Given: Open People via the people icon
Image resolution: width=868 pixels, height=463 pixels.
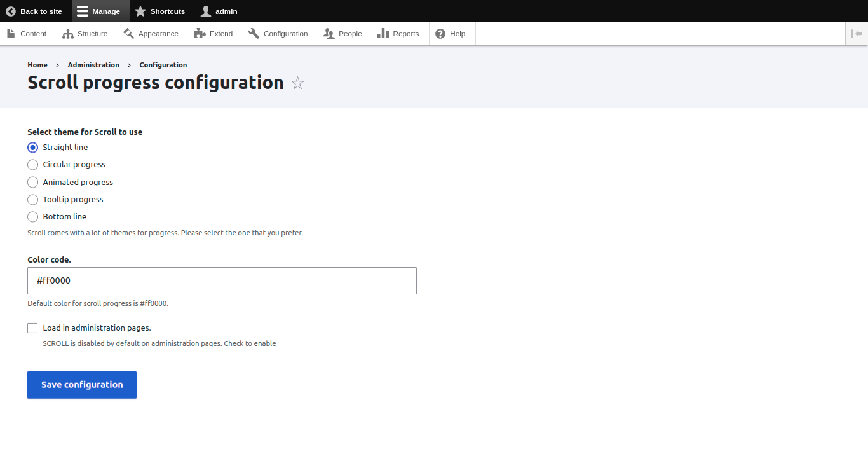Looking at the screenshot, I should click(330, 33).
